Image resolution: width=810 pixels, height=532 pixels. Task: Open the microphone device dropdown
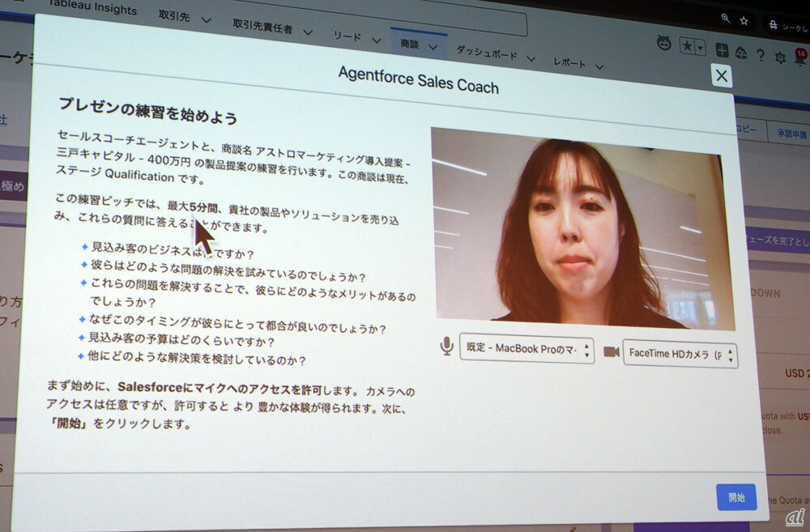click(x=526, y=349)
